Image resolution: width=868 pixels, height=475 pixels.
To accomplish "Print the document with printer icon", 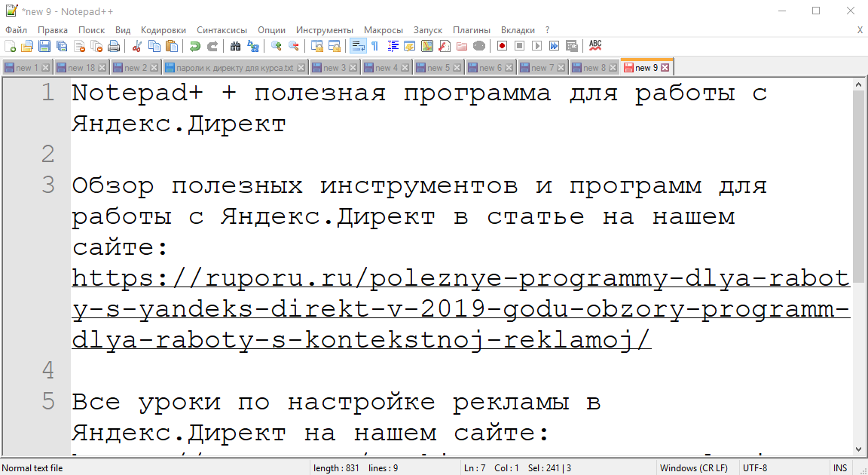I will (114, 46).
